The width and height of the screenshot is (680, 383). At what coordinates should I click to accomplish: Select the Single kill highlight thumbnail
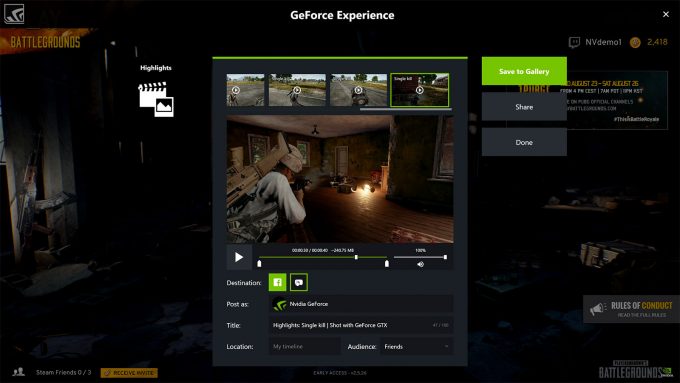(x=420, y=90)
